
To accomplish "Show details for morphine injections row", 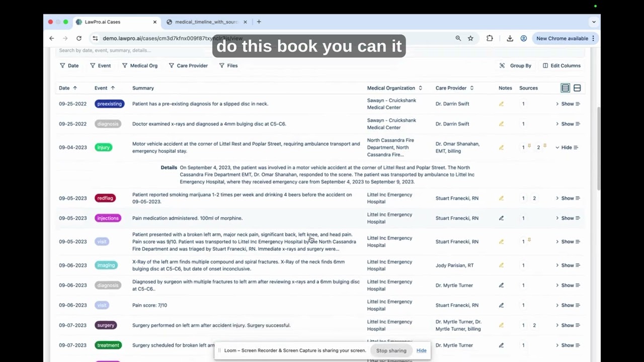I will point(568,218).
